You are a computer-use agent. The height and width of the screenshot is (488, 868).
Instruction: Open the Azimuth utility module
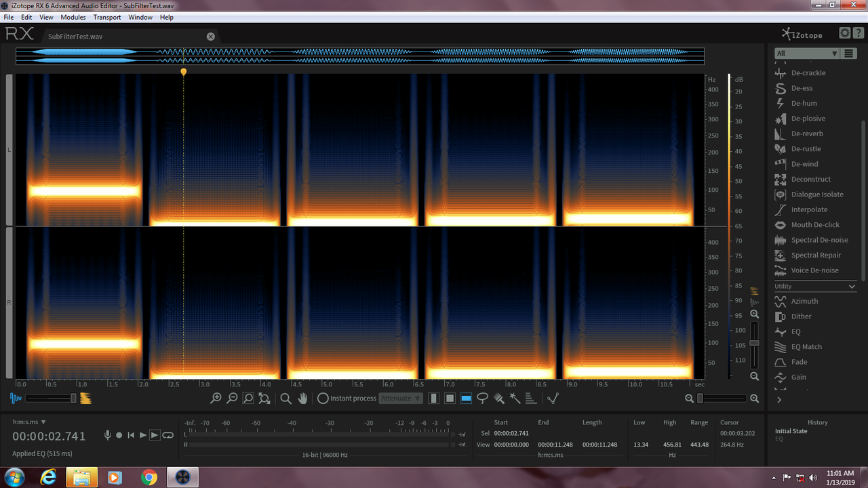click(x=796, y=301)
